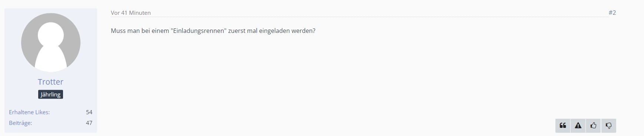Open the Erhaltene Likes link
644x136 pixels.
tap(29, 112)
